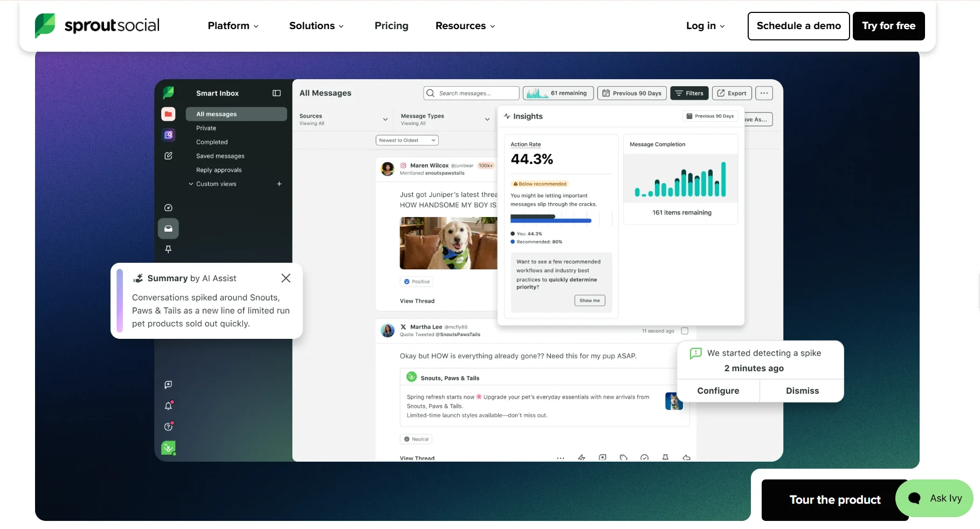Click the 61 remaining button

click(x=558, y=93)
